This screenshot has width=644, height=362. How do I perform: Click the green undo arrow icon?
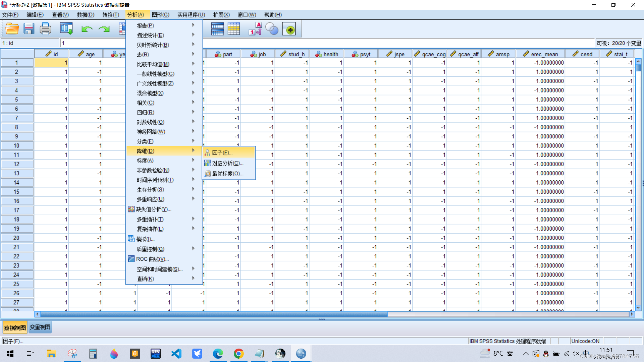[x=87, y=29]
